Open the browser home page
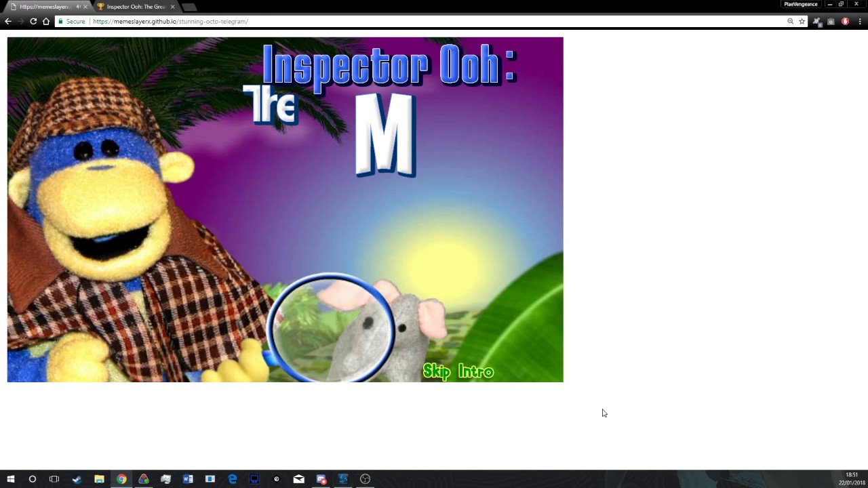868x488 pixels. (46, 22)
